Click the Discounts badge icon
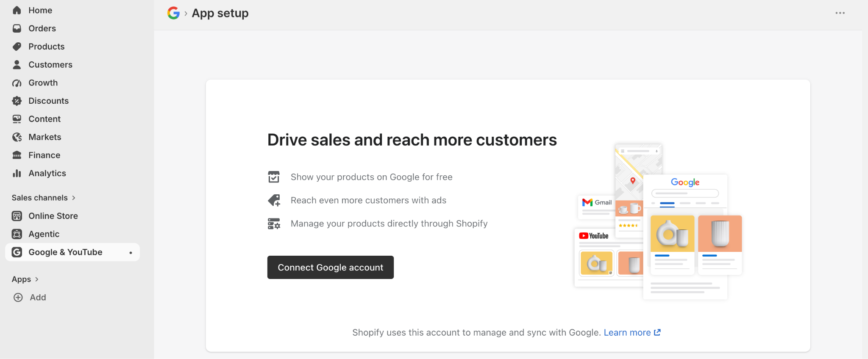 pyautogui.click(x=17, y=101)
